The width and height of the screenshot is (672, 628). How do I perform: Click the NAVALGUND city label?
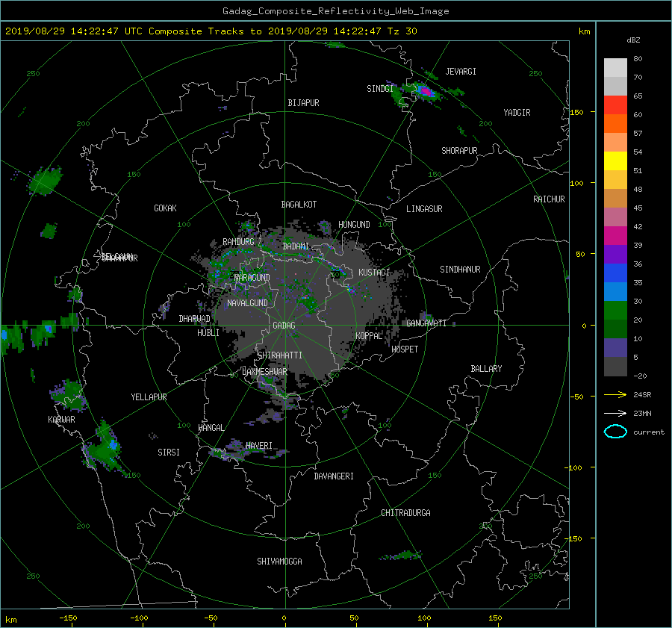click(x=247, y=303)
